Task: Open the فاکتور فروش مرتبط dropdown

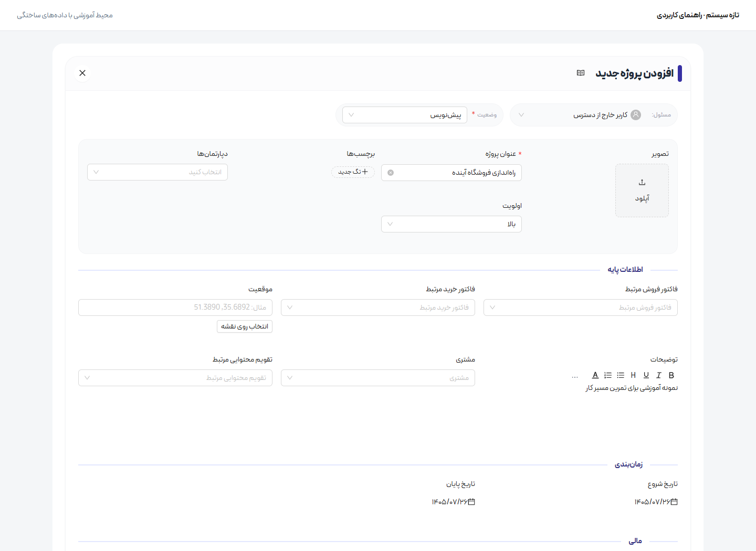Action: (581, 308)
